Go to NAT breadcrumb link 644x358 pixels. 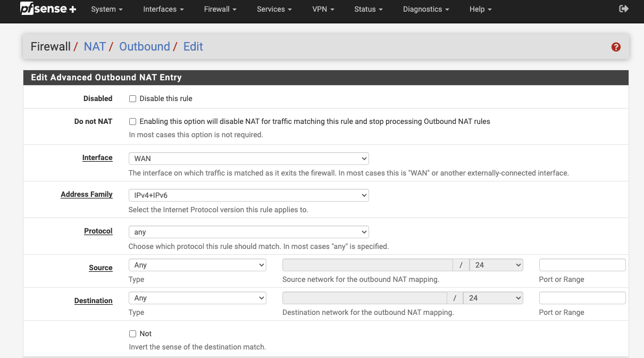(x=95, y=47)
